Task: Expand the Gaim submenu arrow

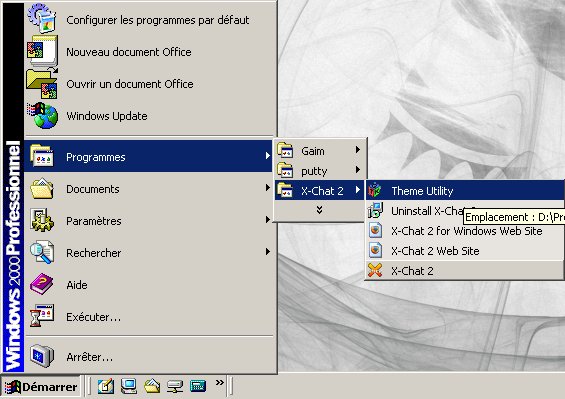Action: click(357, 149)
